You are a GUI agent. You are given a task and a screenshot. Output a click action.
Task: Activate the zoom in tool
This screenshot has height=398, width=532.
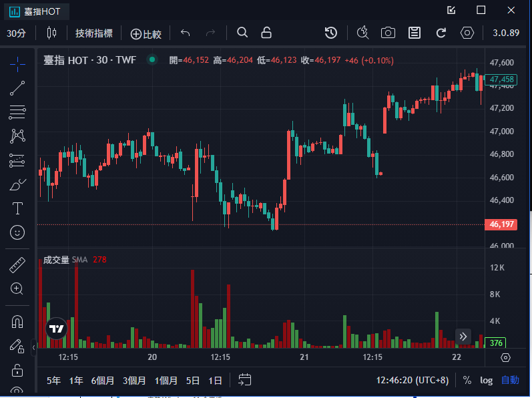(x=17, y=288)
